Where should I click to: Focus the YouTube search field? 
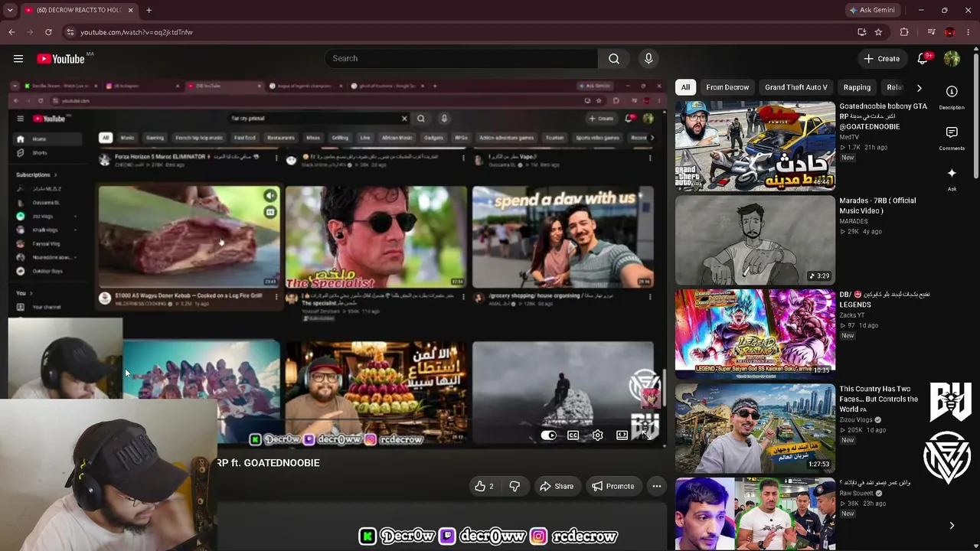(461, 59)
